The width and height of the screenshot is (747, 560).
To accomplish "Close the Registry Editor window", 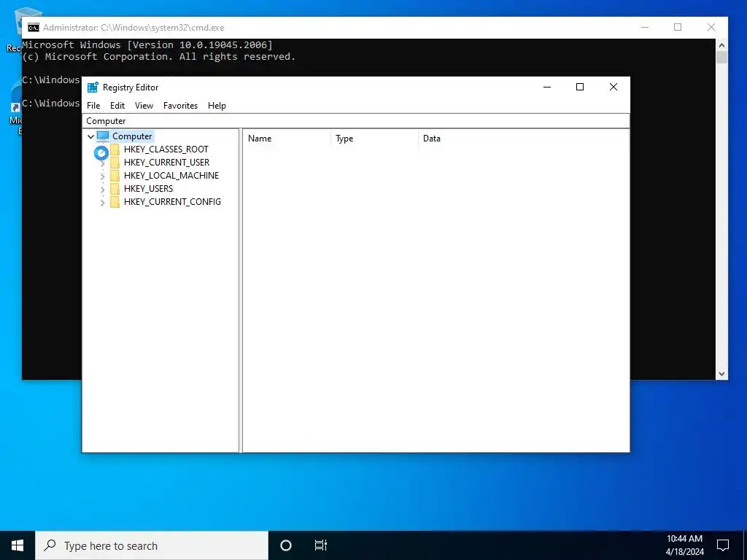I will (613, 87).
